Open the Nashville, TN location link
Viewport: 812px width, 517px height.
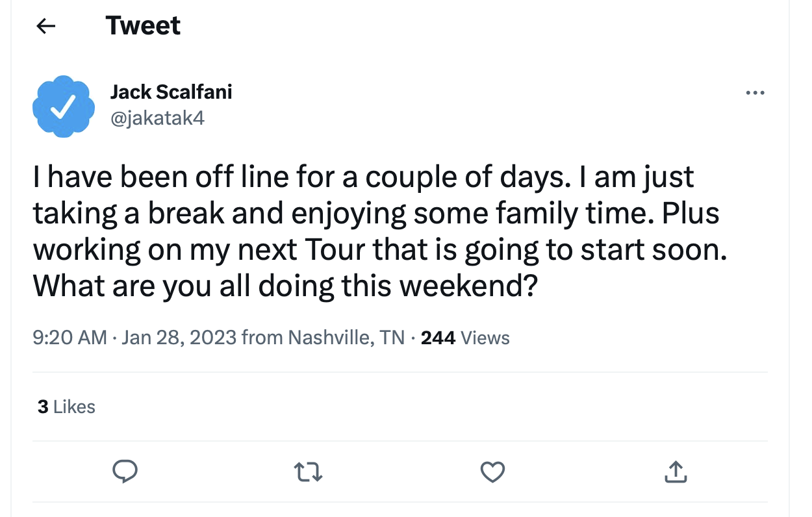click(x=346, y=337)
